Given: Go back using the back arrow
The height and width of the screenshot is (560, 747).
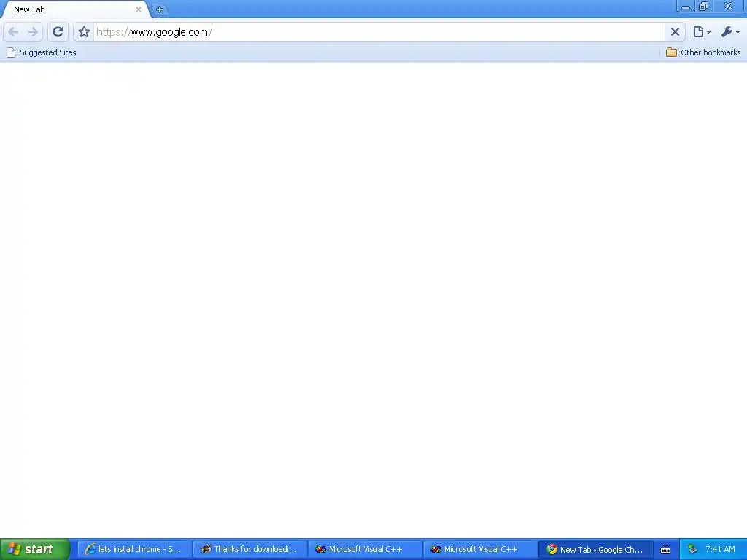Looking at the screenshot, I should click(13, 32).
